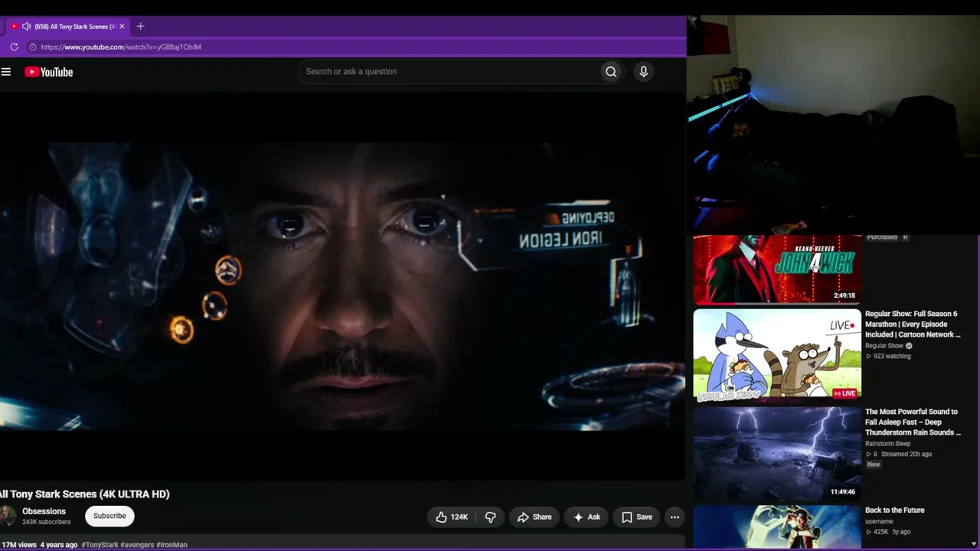Reload the page in the browser
980x551 pixels.
tap(14, 47)
